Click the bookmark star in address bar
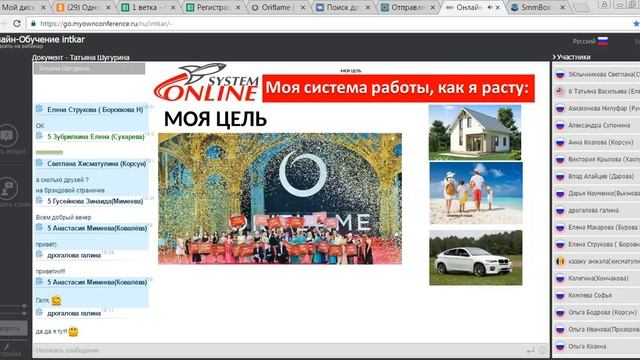The width and height of the screenshot is (640, 360). (636, 24)
